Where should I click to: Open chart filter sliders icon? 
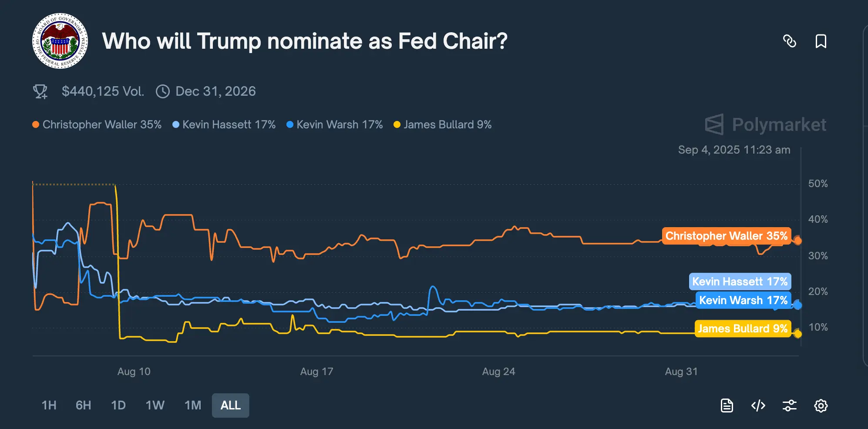pyautogui.click(x=789, y=406)
